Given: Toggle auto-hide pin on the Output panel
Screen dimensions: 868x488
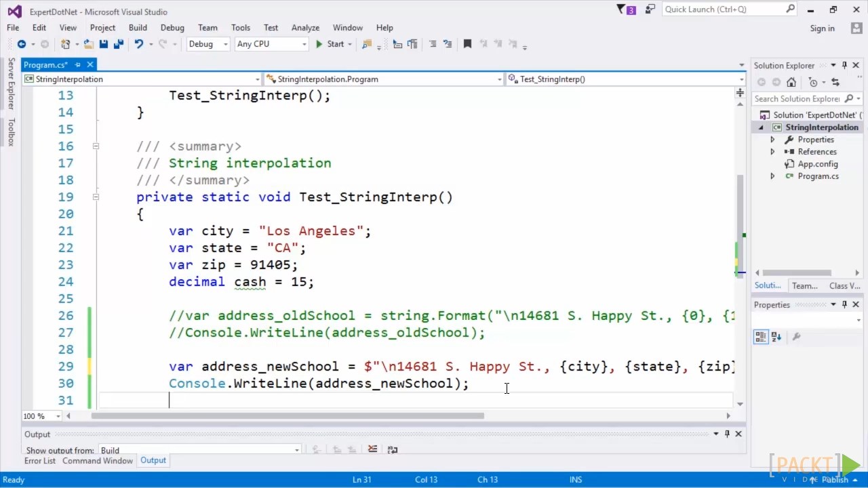Looking at the screenshot, I should (x=727, y=434).
